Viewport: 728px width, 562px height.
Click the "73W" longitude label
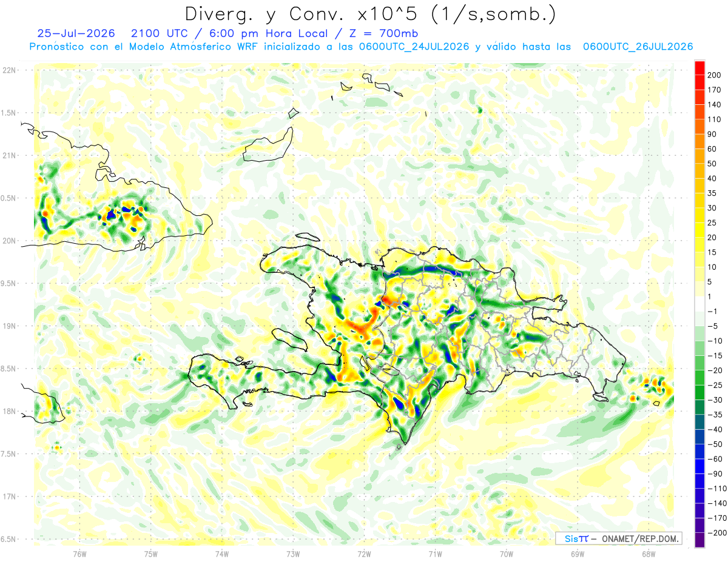[x=293, y=553]
